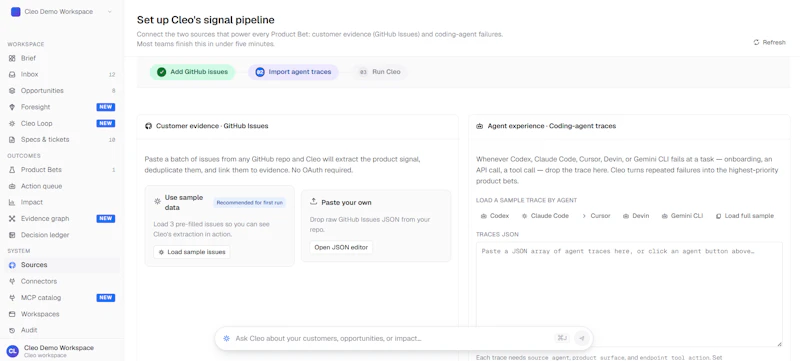Click the Impact chart icon
The width and height of the screenshot is (800, 361).
pyautogui.click(x=12, y=202)
